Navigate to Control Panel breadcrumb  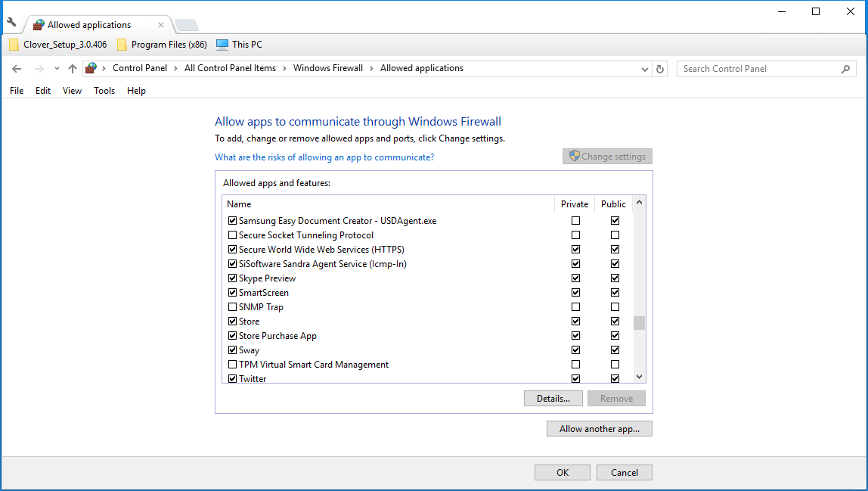tap(139, 68)
